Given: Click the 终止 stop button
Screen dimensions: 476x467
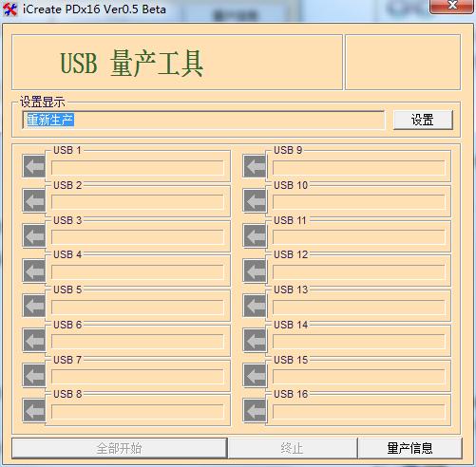Looking at the screenshot, I should coord(293,448).
